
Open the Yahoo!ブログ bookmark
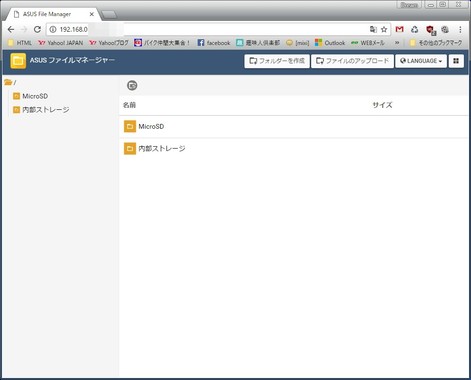coord(109,43)
